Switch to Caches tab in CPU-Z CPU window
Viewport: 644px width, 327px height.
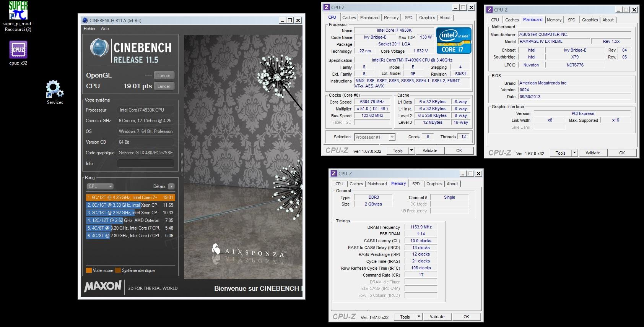pyautogui.click(x=349, y=18)
